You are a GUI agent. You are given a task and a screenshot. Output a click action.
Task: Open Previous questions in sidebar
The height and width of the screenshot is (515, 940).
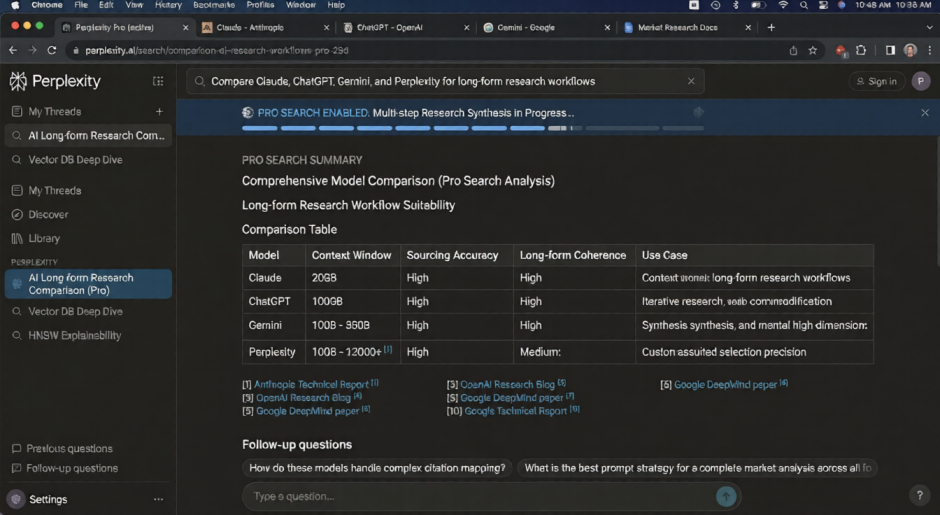click(69, 448)
